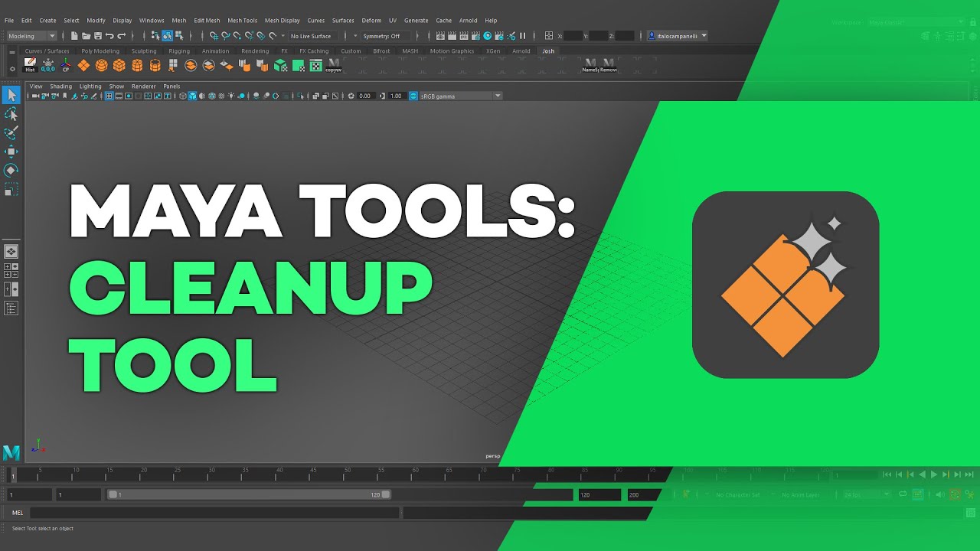Switch to four-view panel layout
980x551 pixels.
(11, 270)
